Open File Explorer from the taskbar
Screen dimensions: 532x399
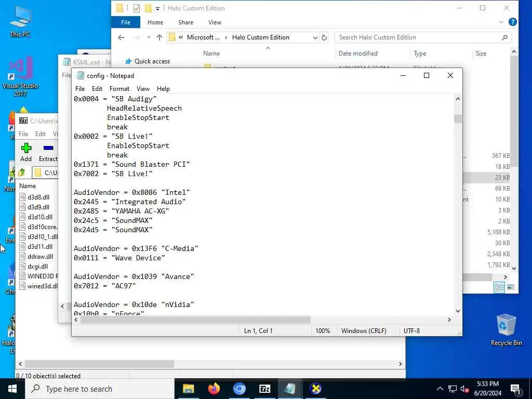[188, 389]
